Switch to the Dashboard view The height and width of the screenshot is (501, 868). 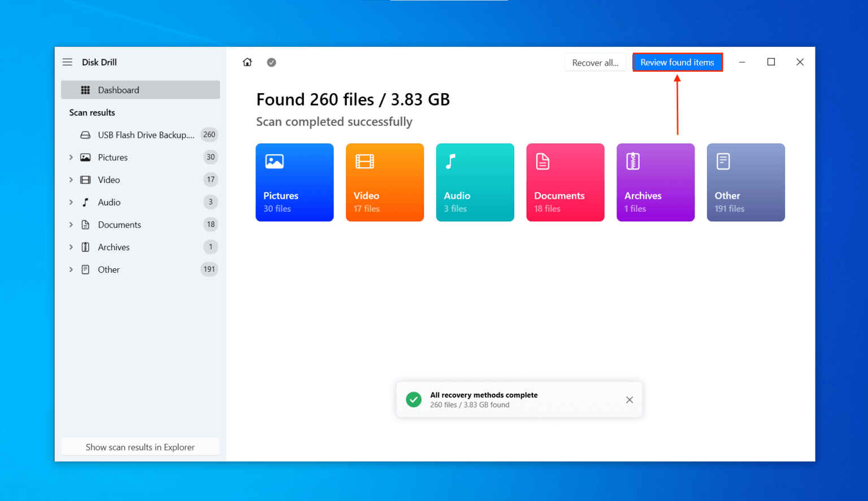(118, 90)
